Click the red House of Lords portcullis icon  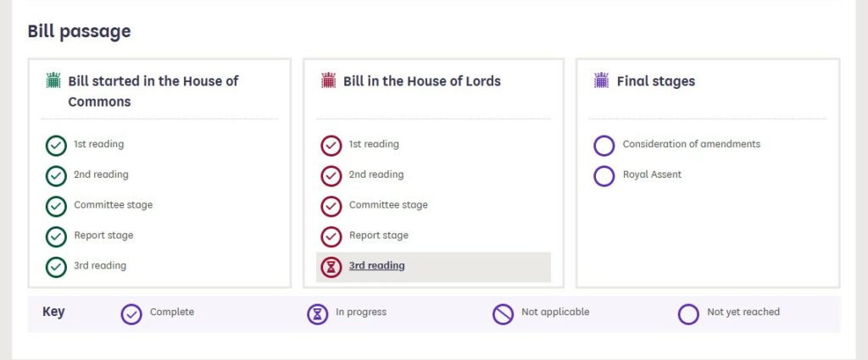(x=328, y=80)
